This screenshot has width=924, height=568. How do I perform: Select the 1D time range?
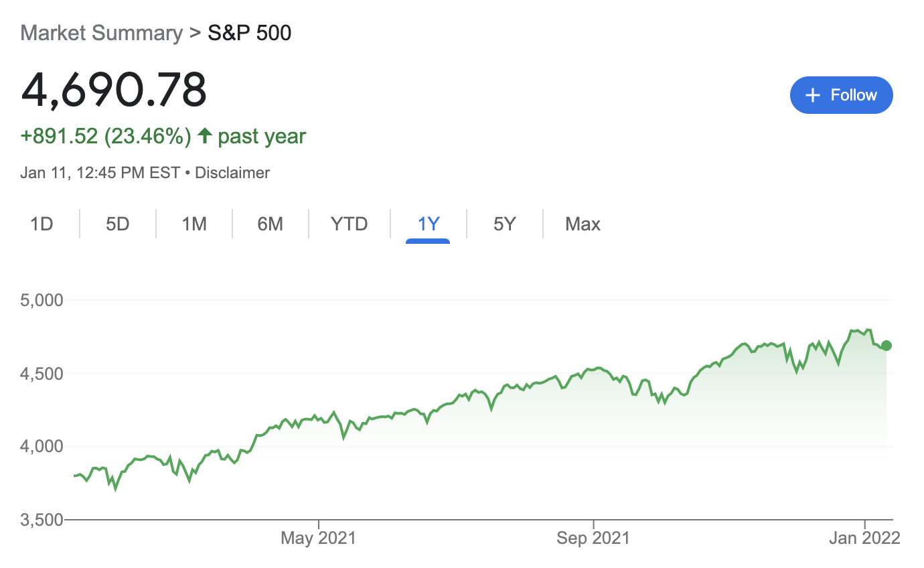(42, 224)
